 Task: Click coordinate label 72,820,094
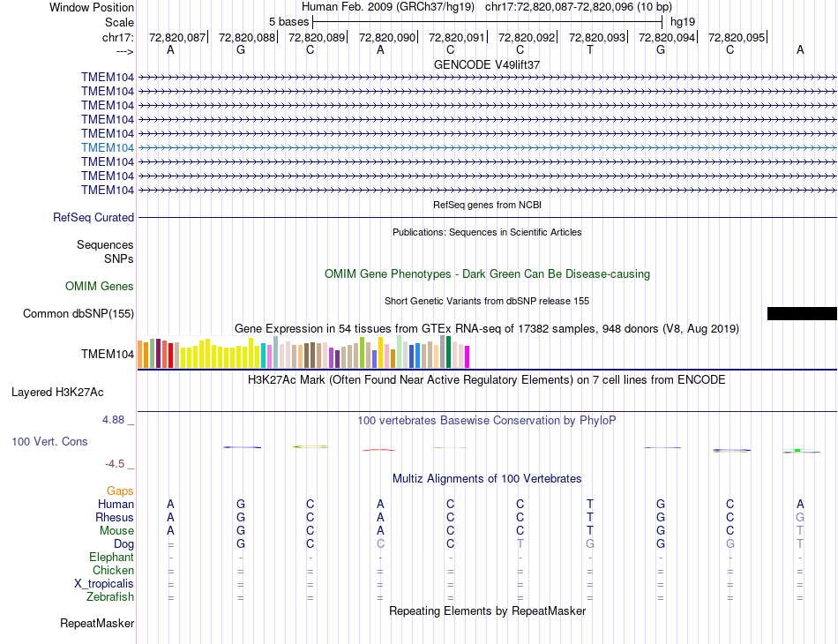pyautogui.click(x=667, y=37)
